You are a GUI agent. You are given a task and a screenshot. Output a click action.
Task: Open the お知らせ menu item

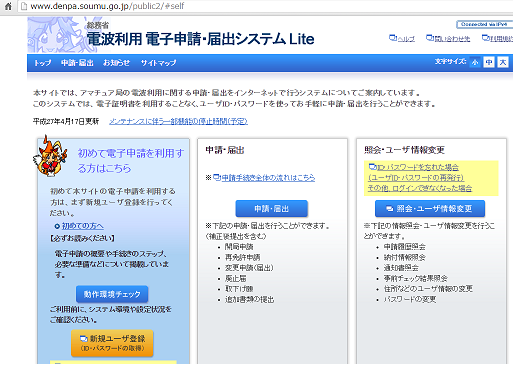pos(116,63)
